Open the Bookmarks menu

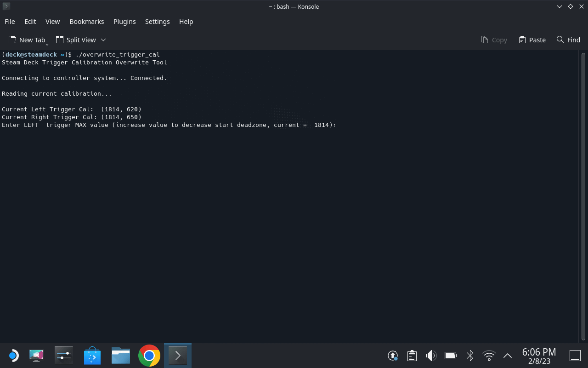click(87, 22)
